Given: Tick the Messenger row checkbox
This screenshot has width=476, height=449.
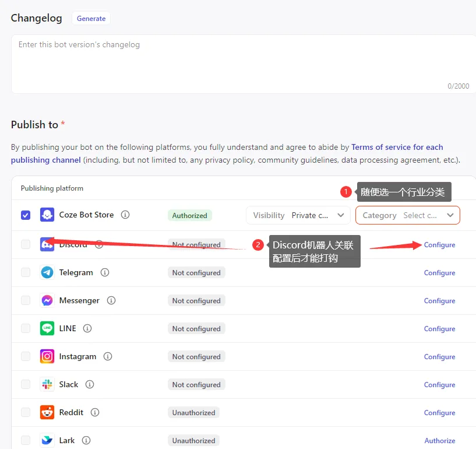Looking at the screenshot, I should click(x=26, y=300).
